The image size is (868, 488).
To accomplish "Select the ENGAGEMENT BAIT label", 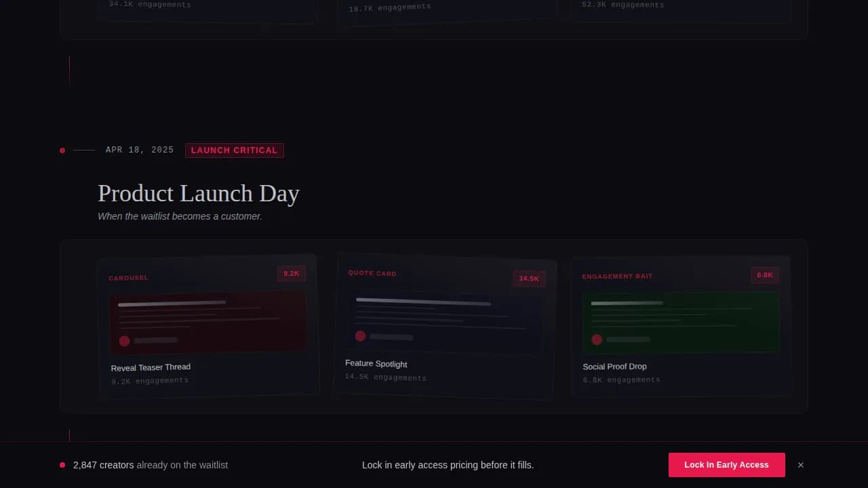I will tap(617, 276).
